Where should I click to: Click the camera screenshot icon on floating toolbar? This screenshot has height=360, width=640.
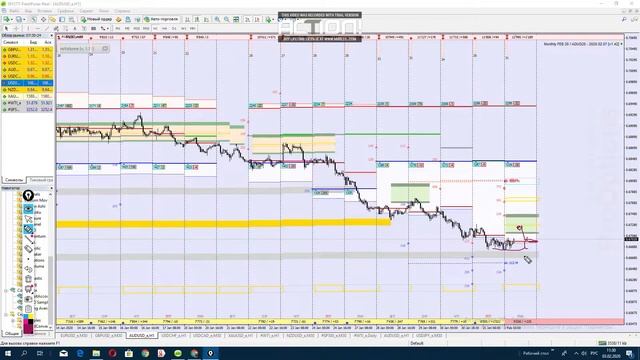click(x=28, y=299)
